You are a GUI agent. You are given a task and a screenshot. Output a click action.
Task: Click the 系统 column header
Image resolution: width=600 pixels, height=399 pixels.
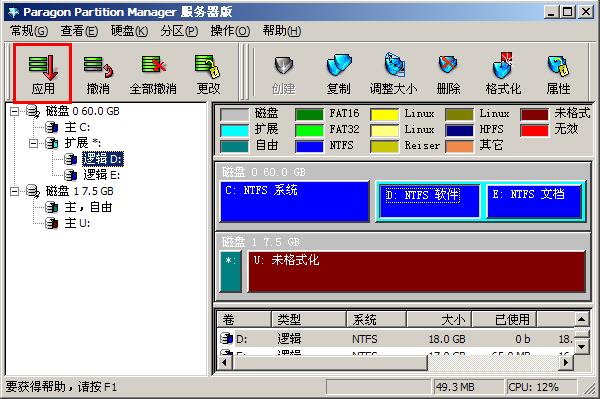point(376,319)
